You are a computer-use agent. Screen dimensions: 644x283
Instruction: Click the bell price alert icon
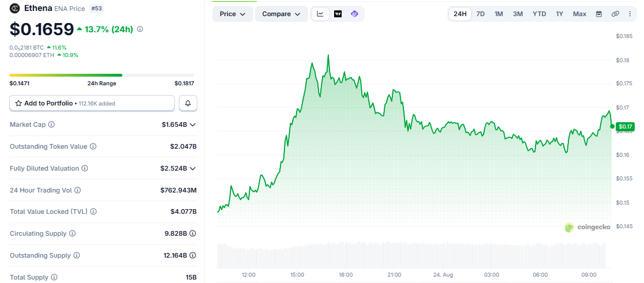188,103
